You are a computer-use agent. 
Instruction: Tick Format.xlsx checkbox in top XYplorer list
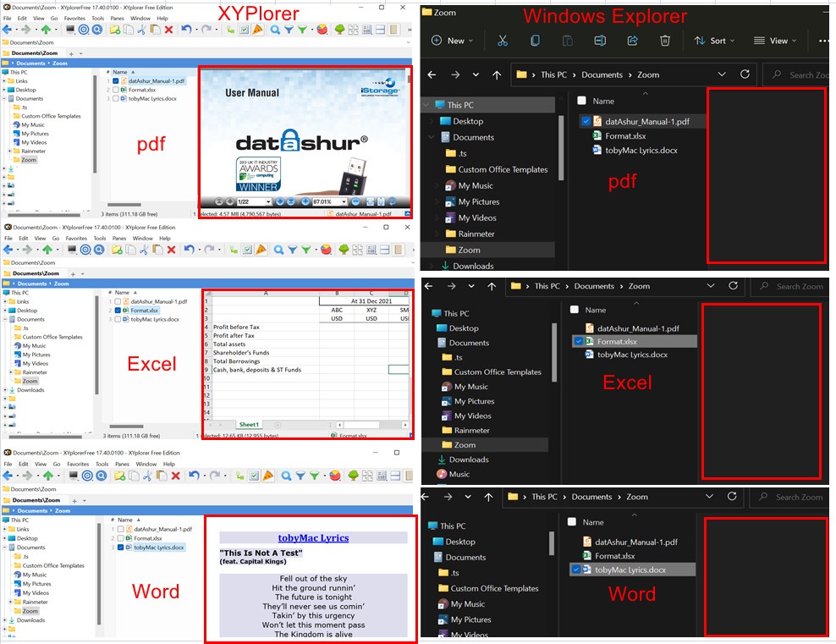[116, 90]
